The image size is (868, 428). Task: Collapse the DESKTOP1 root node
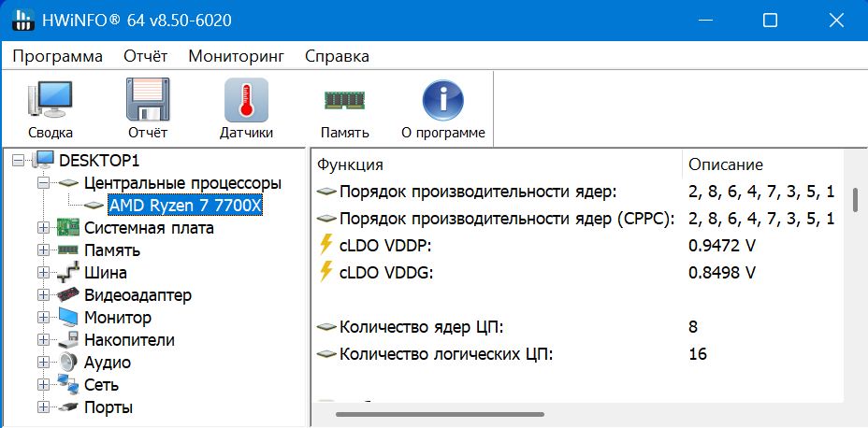[x=19, y=161]
